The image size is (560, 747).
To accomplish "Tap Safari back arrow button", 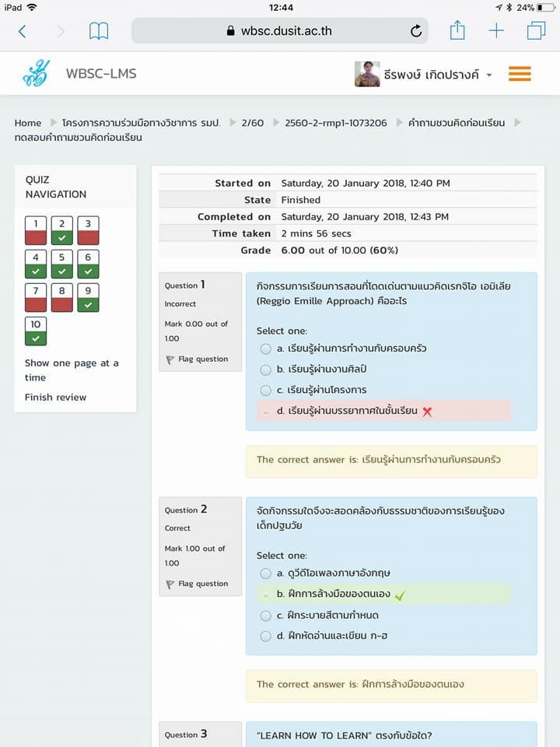I will point(22,31).
